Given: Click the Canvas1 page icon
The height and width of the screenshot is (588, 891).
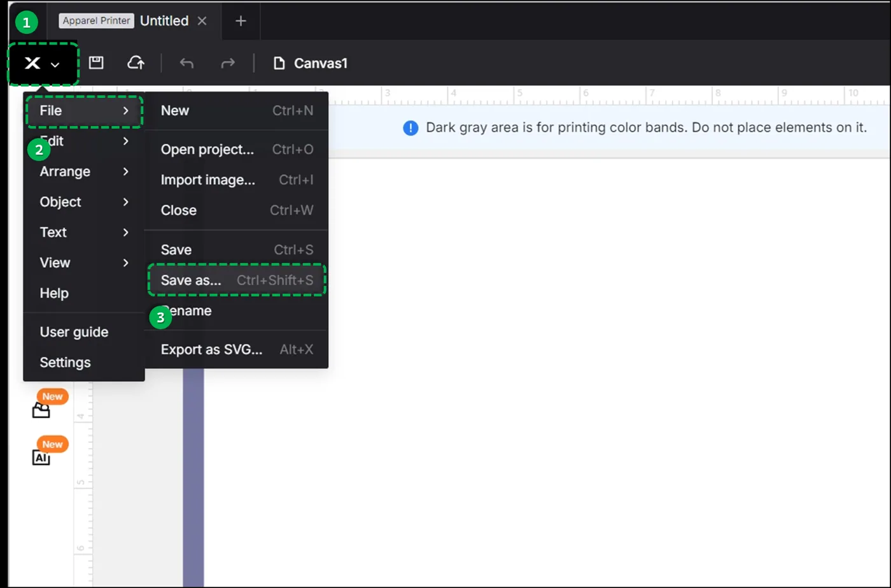Looking at the screenshot, I should click(x=278, y=63).
